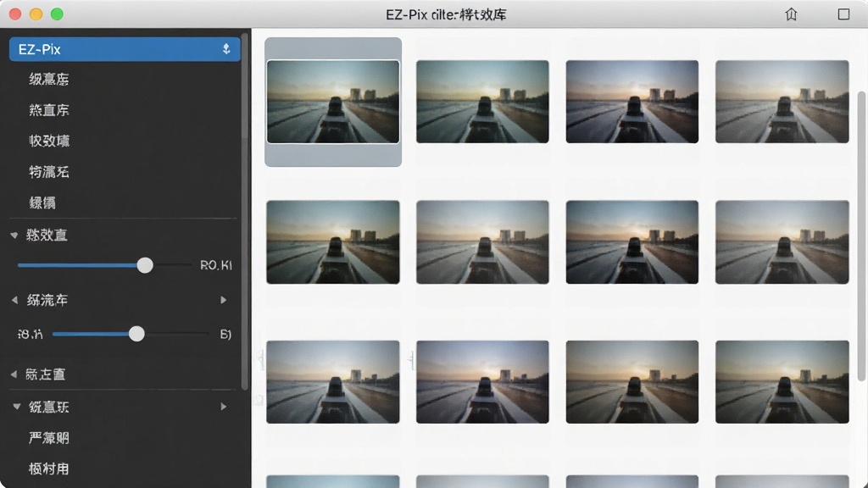The height and width of the screenshot is (488, 868).
Task: Select fourth filter thumbnail in third row
Action: tap(782, 382)
